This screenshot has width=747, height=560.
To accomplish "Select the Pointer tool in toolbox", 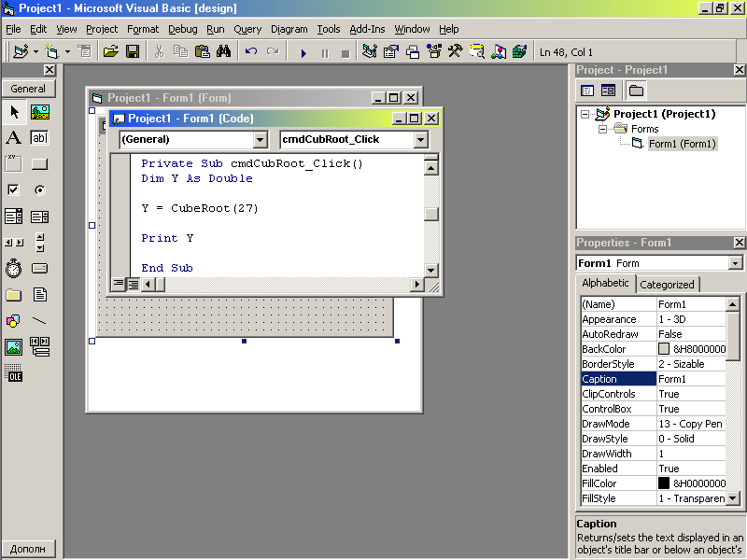I will 14,112.
